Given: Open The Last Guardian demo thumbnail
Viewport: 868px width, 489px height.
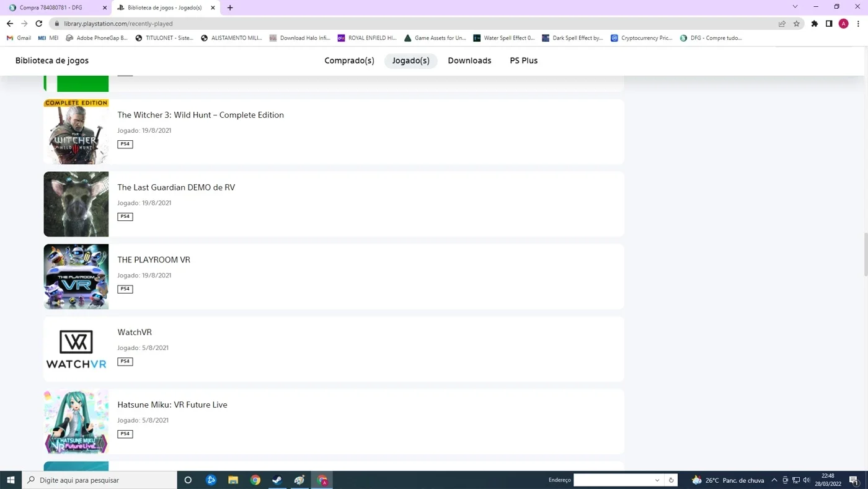Looking at the screenshot, I should (x=76, y=204).
